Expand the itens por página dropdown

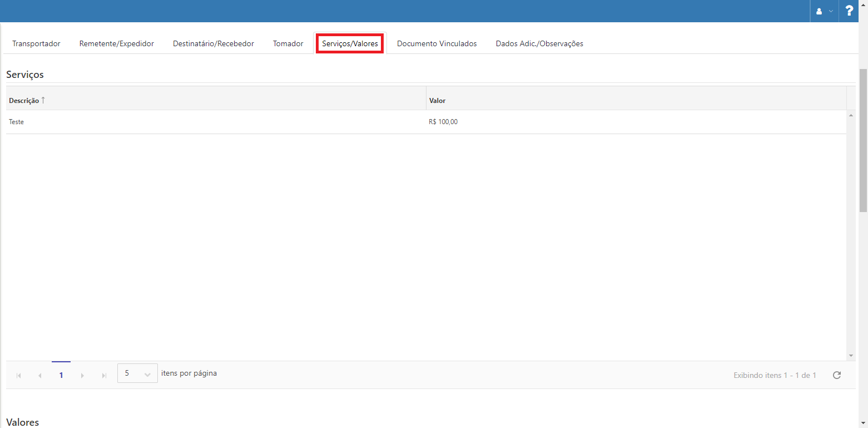click(137, 373)
